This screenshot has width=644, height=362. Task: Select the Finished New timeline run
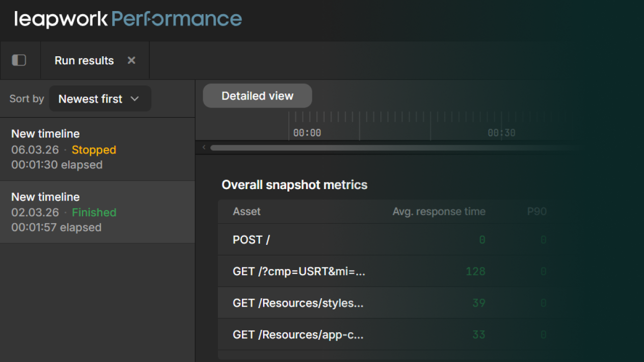coord(97,212)
